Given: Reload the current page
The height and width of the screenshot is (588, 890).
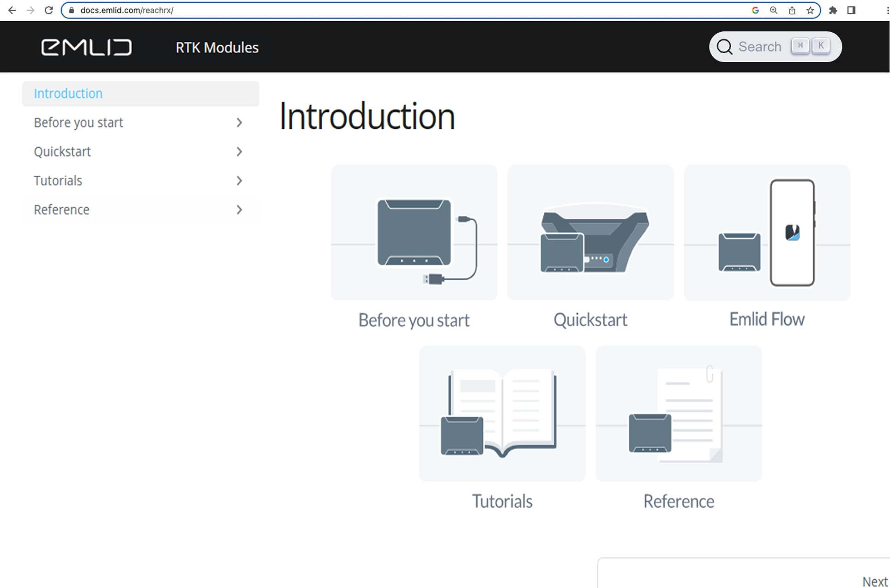Looking at the screenshot, I should (48, 10).
